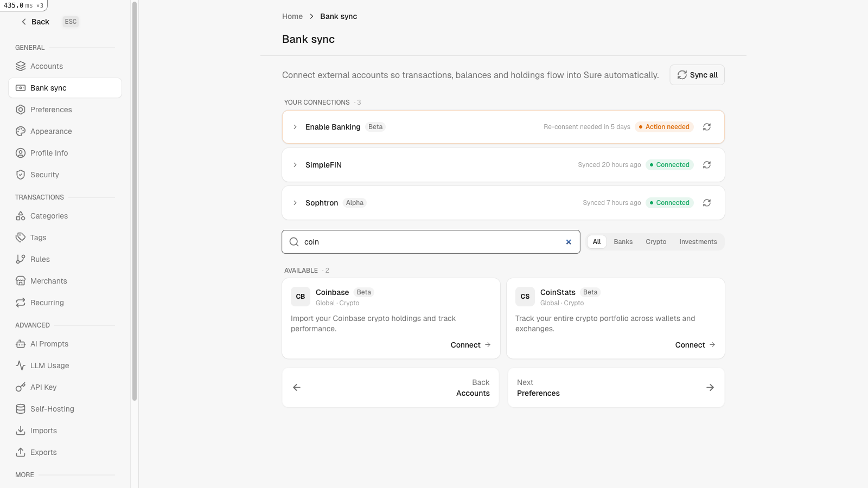Click the Rules branch icon
The height and width of the screenshot is (488, 868).
click(x=21, y=259)
